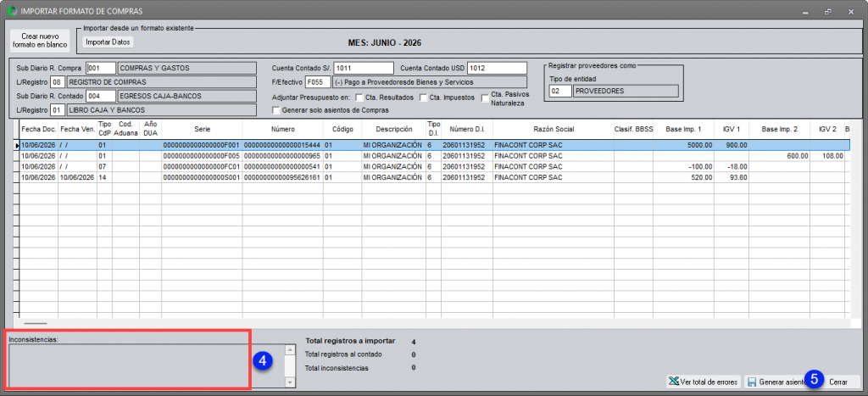Select the row with serie ending FC01

pyautogui.click(x=435, y=166)
